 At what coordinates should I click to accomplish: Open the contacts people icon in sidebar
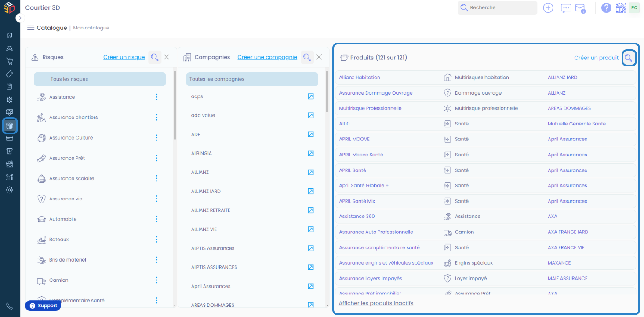(x=9, y=48)
